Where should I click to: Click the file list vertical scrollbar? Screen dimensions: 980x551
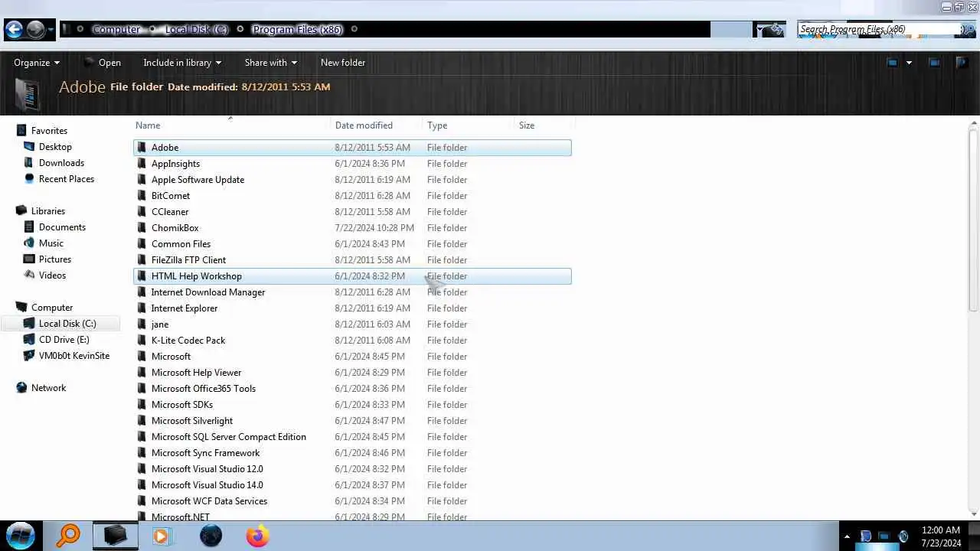click(x=973, y=220)
